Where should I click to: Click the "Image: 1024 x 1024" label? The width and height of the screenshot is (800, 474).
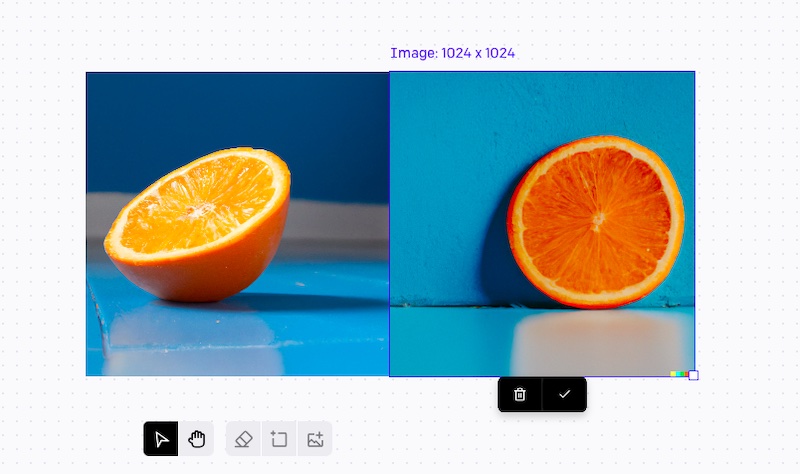tap(452, 53)
